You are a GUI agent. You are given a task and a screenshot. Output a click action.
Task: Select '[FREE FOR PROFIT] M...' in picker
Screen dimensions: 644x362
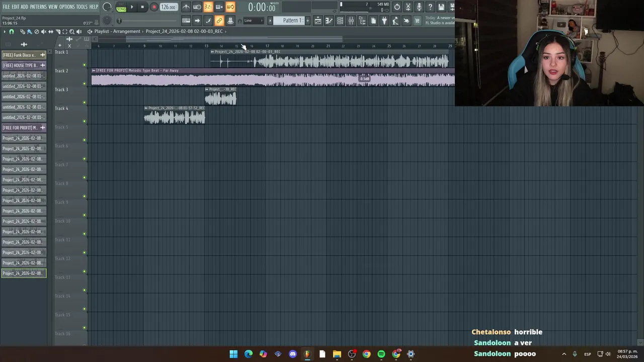pyautogui.click(x=24, y=128)
